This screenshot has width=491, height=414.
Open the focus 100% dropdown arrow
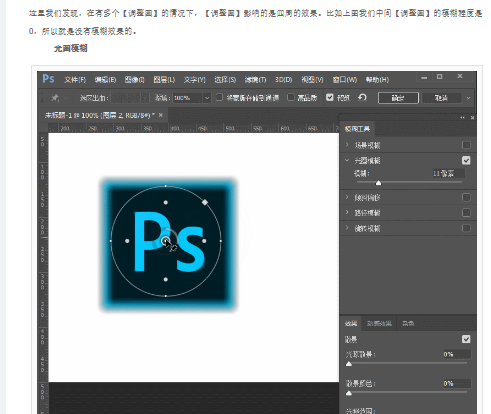tap(207, 98)
